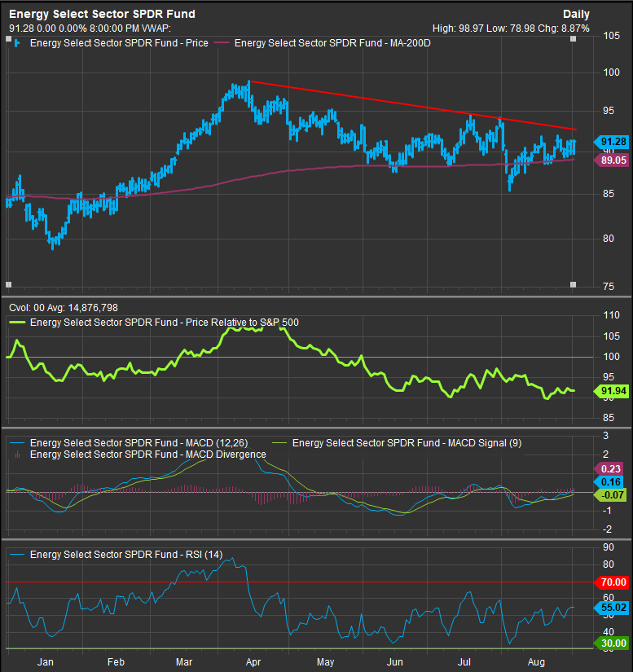Viewport: 633px width, 672px height.
Task: Click the 91.94 relative price tag
Action: [x=612, y=391]
